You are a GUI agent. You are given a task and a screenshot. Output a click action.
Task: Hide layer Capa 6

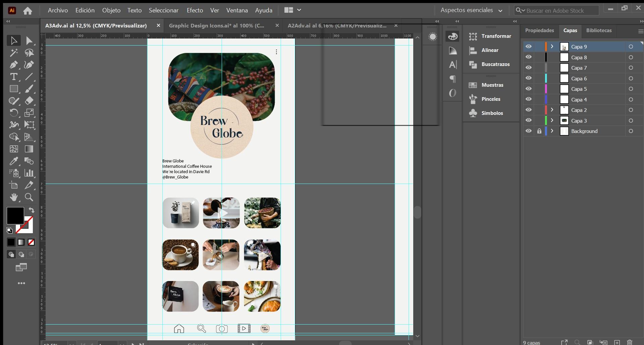point(529,78)
